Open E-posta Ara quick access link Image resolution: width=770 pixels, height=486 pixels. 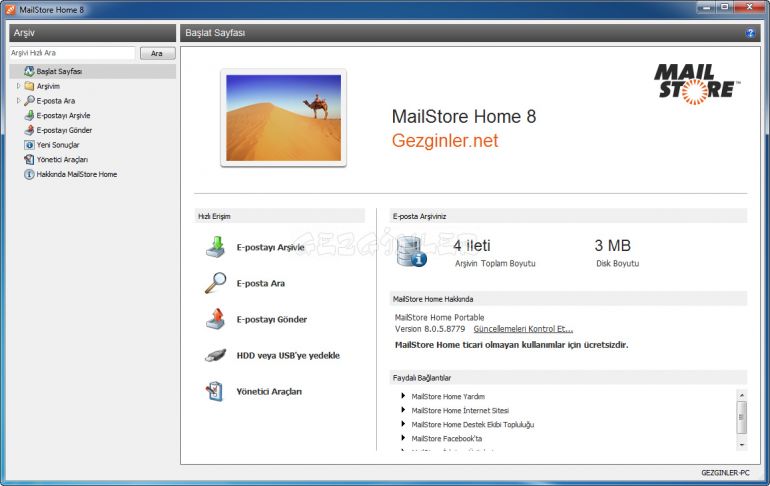(261, 283)
